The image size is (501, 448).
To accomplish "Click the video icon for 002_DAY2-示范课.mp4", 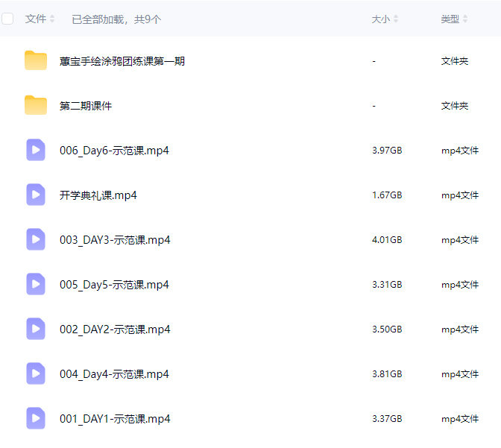I will (36, 329).
